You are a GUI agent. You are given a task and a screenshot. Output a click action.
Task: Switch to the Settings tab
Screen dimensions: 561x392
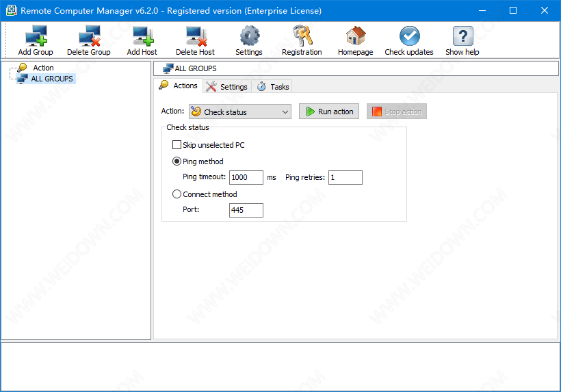pyautogui.click(x=227, y=87)
